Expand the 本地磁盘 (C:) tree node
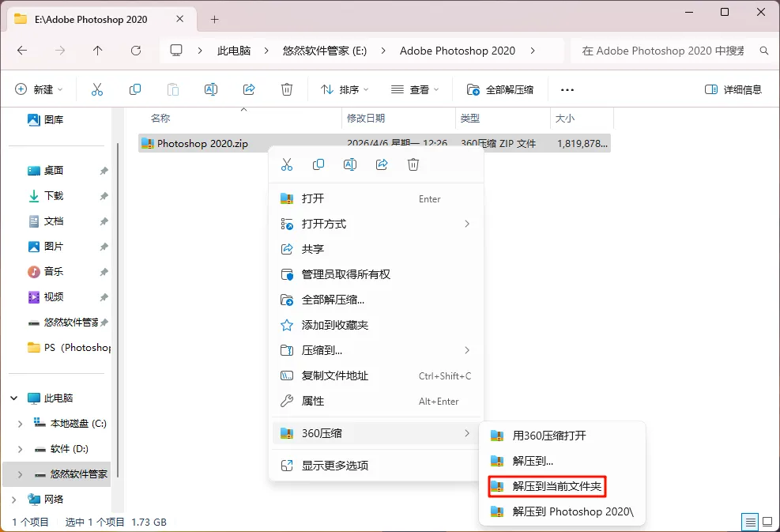This screenshot has height=532, width=780. pos(20,424)
